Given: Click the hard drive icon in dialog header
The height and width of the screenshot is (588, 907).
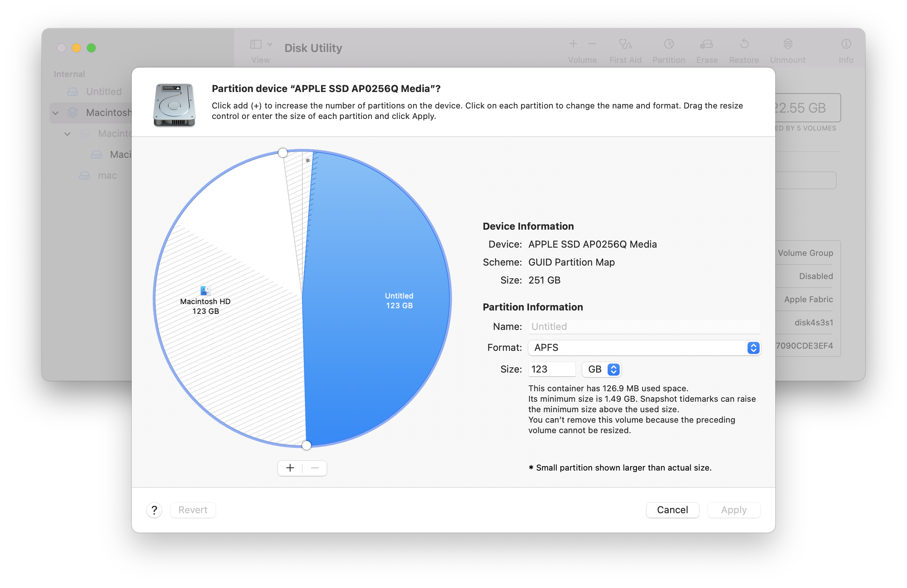Looking at the screenshot, I should point(174,105).
